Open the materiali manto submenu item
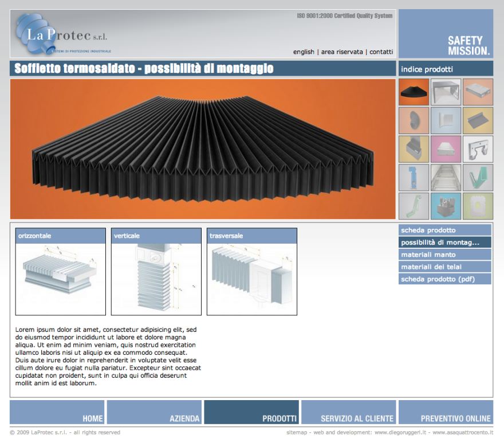This screenshot has width=504, height=446. pos(445,255)
